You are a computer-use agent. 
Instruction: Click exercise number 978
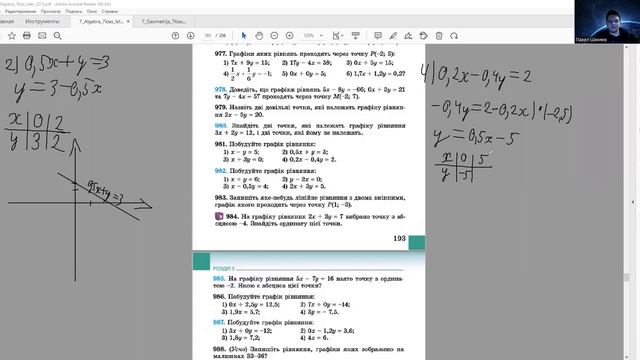220,89
